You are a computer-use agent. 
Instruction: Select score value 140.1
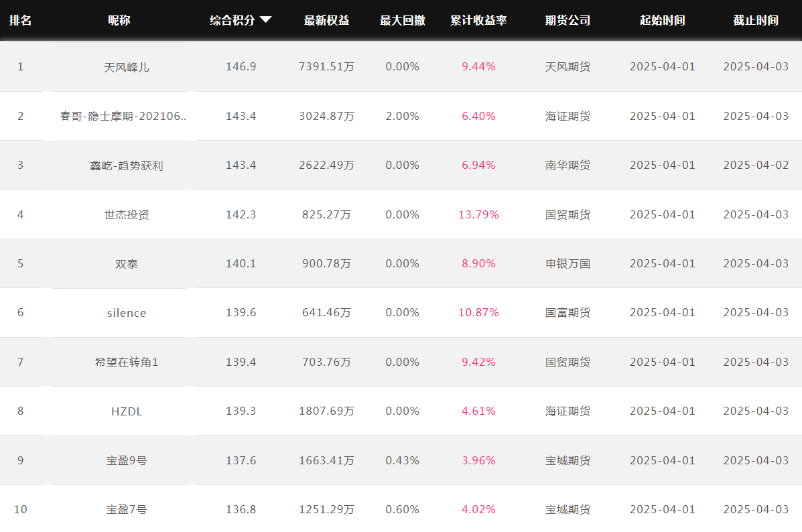point(241,263)
